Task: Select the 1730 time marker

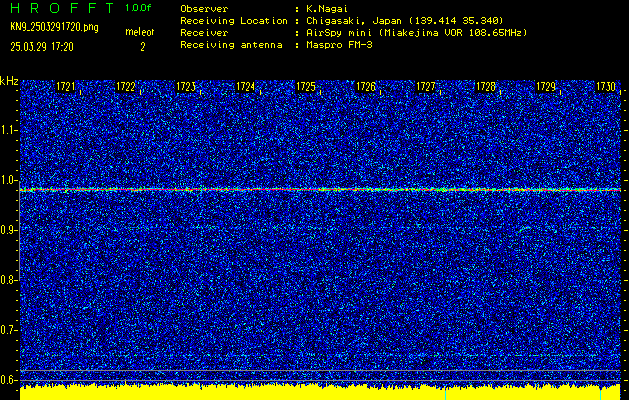Action: tap(606, 87)
